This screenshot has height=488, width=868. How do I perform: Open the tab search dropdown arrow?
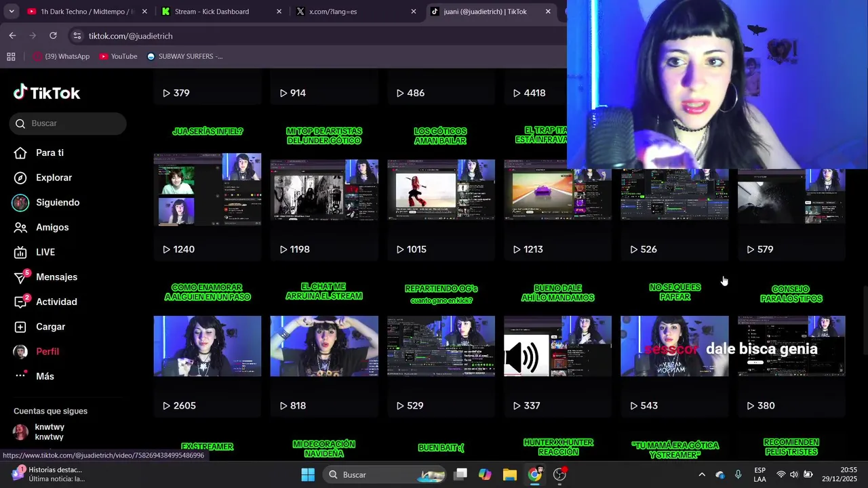tap(11, 12)
